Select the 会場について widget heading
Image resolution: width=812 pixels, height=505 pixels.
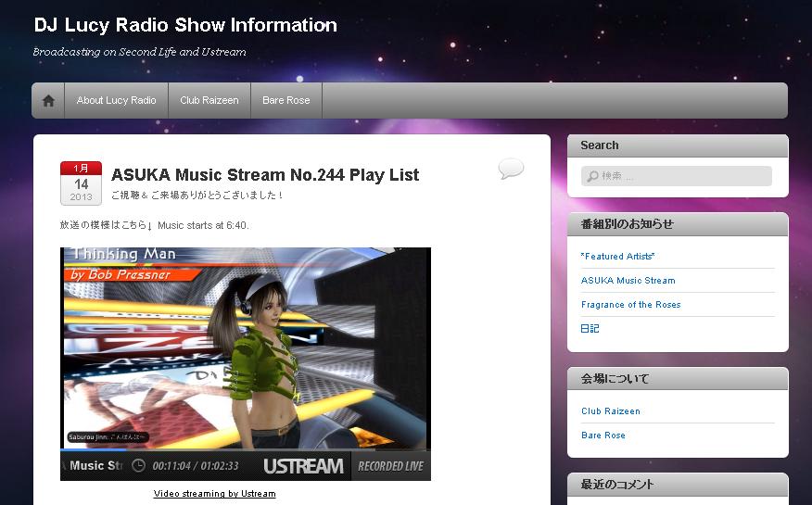[615, 379]
